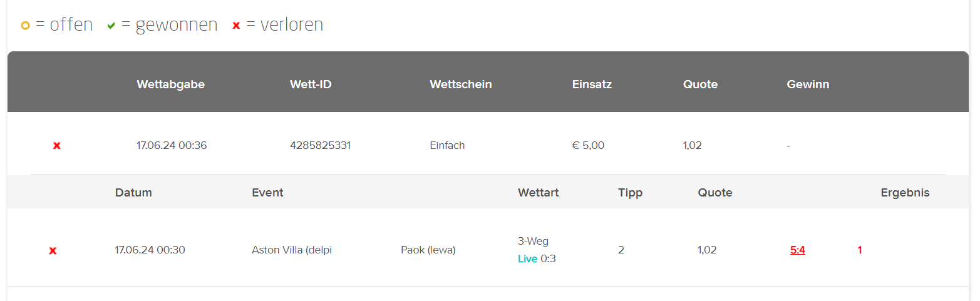This screenshot has width=980, height=301.
Task: Click the green checkmark 'gewonnen' legend icon
Action: pyautogui.click(x=111, y=26)
